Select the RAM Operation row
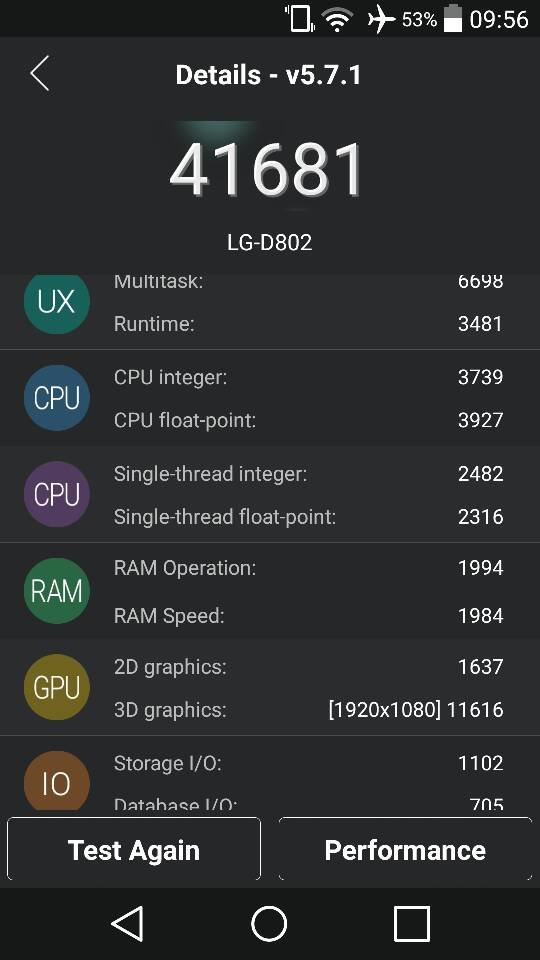Image resolution: width=540 pixels, height=960 pixels. [309, 568]
